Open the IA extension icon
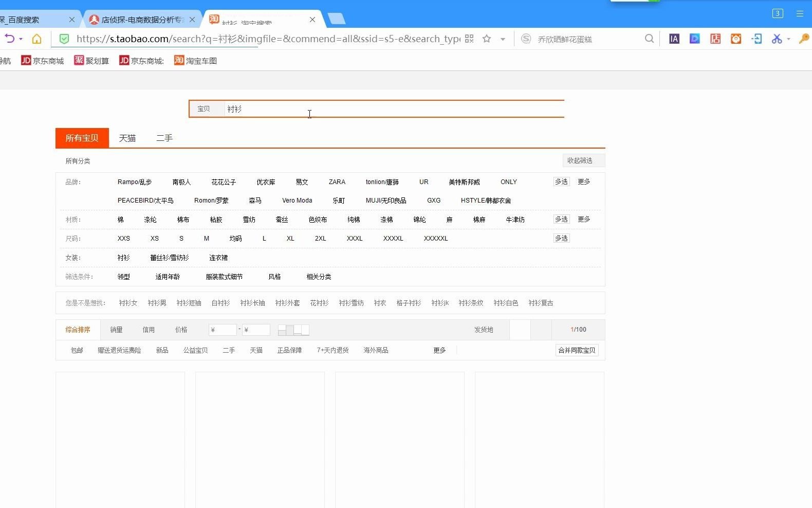The height and width of the screenshot is (508, 812). pyautogui.click(x=674, y=39)
